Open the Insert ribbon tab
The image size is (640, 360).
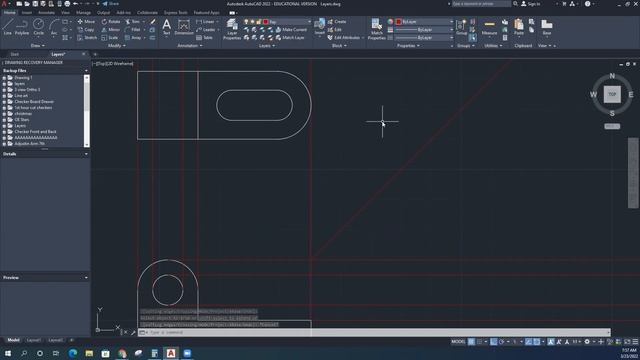(27, 13)
